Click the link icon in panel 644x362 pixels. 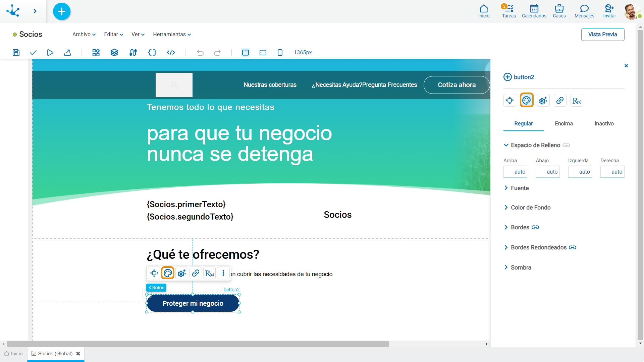[560, 100]
